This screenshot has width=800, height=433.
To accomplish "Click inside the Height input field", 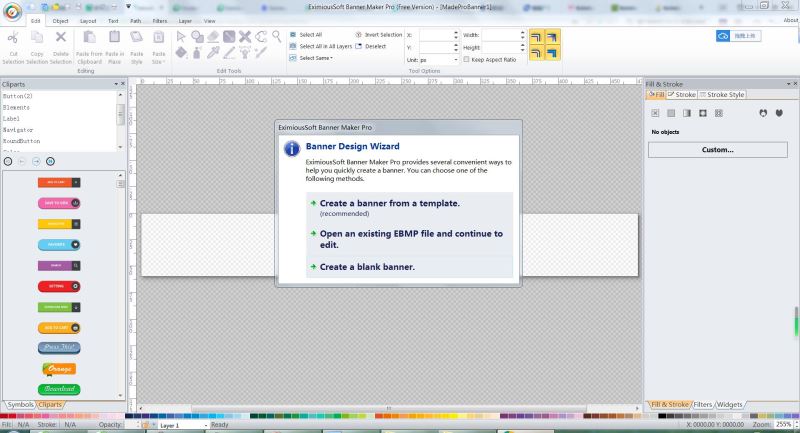I will 500,47.
